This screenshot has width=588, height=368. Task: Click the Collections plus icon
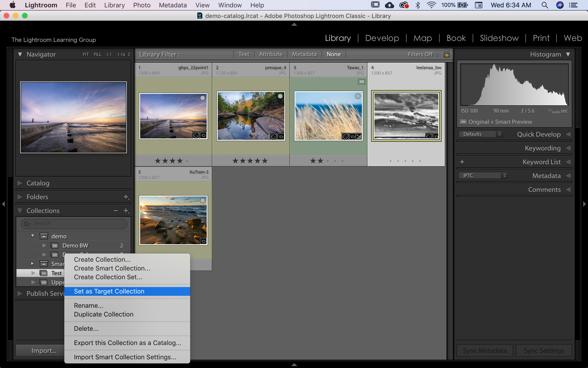coord(126,211)
